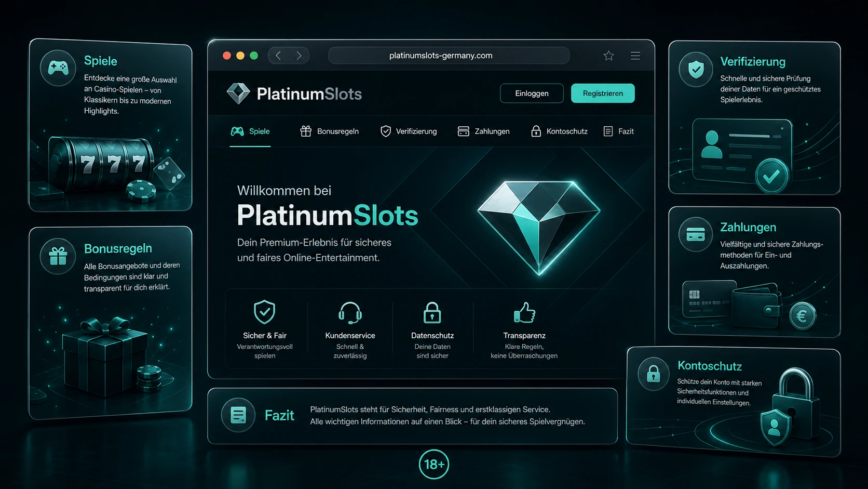The height and width of the screenshot is (489, 868).
Task: Click the gift icon in Bonusregeln card
Action: pos(58,256)
